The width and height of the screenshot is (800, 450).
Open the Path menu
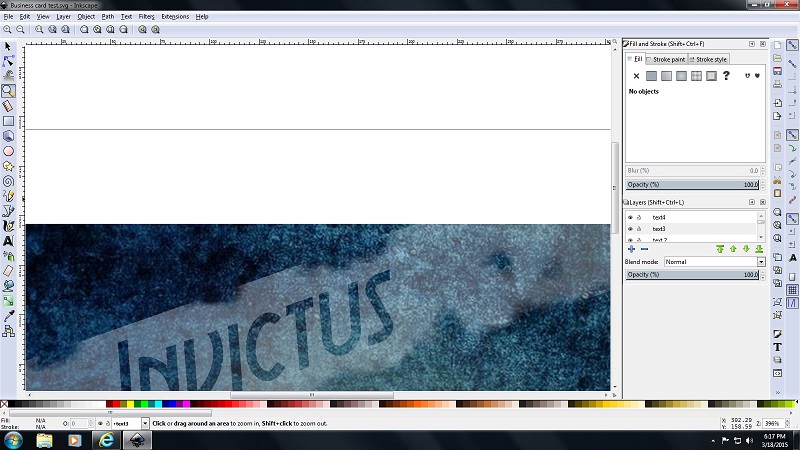pyautogui.click(x=108, y=16)
